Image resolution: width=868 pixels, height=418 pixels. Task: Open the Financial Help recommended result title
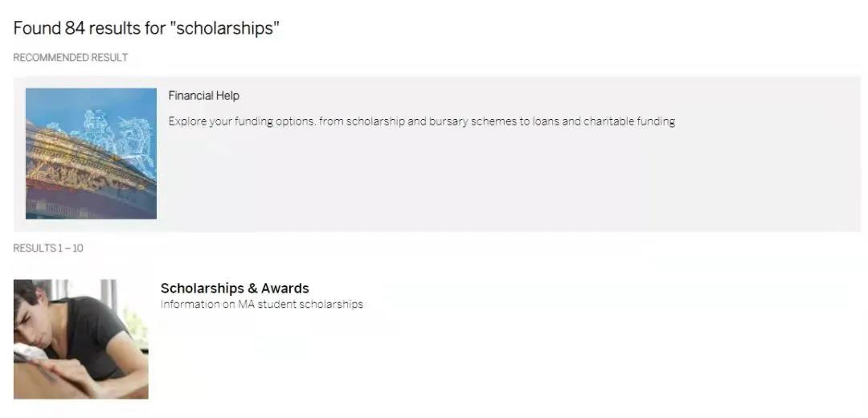[203, 96]
